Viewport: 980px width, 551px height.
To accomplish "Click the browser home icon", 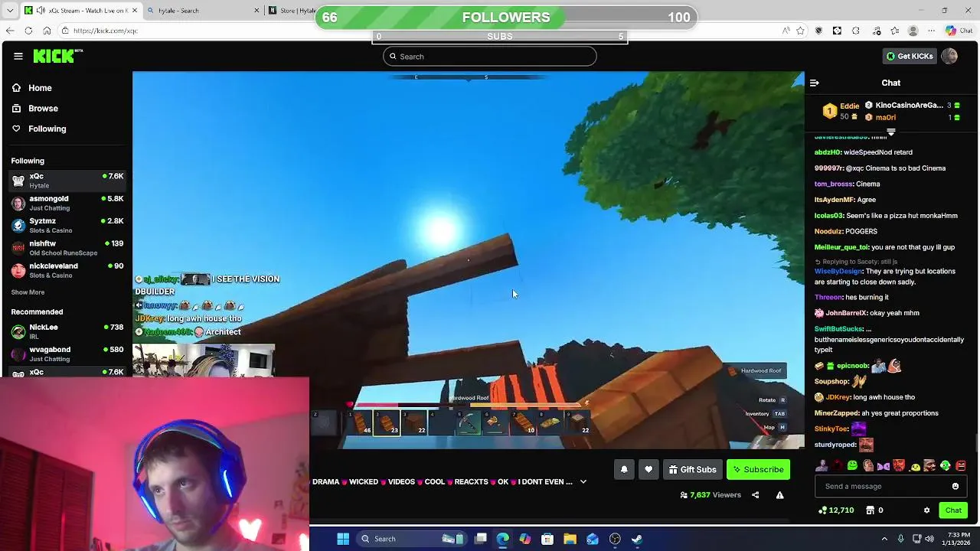I will 47,31.
